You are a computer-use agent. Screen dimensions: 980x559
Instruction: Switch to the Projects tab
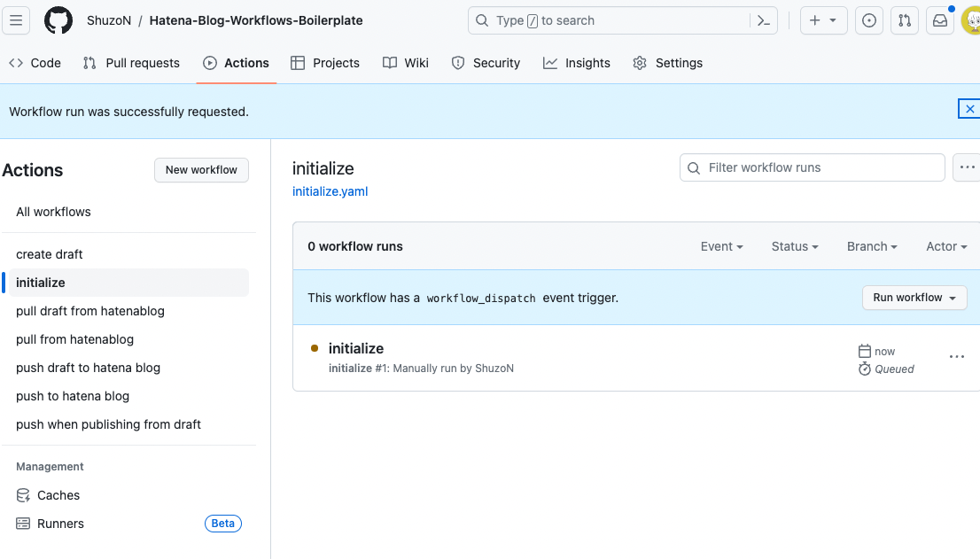(x=325, y=63)
